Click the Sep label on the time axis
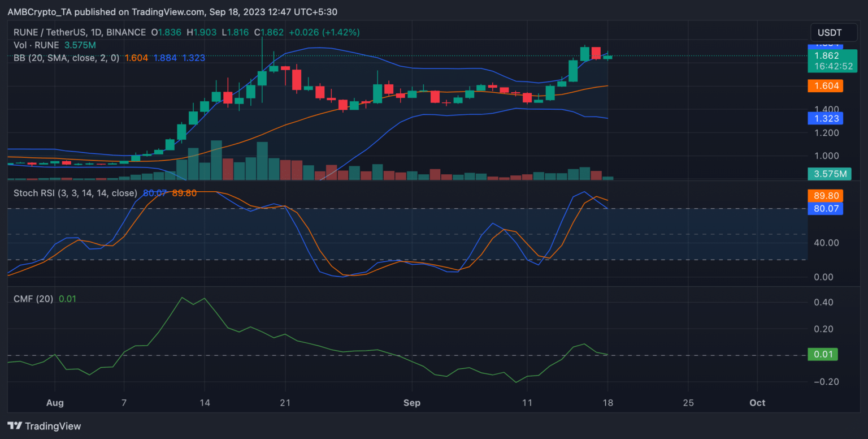Viewport: 868px width, 439px height. click(x=412, y=403)
